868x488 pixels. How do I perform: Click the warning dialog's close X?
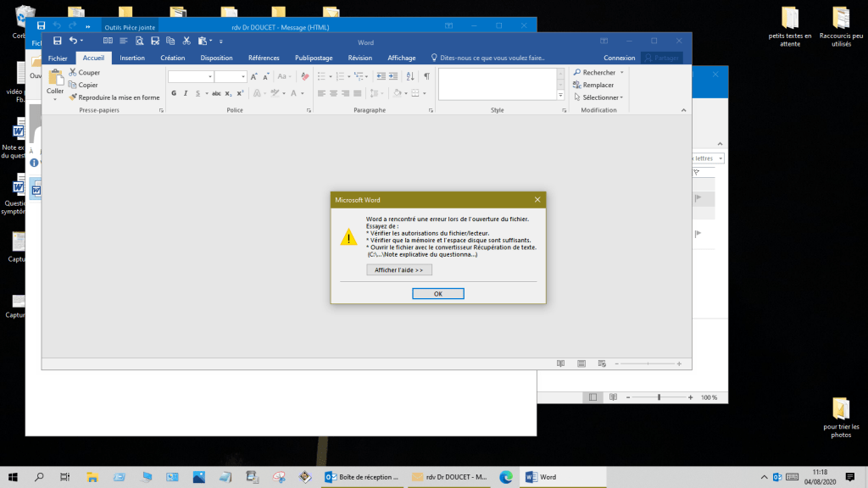click(x=537, y=200)
